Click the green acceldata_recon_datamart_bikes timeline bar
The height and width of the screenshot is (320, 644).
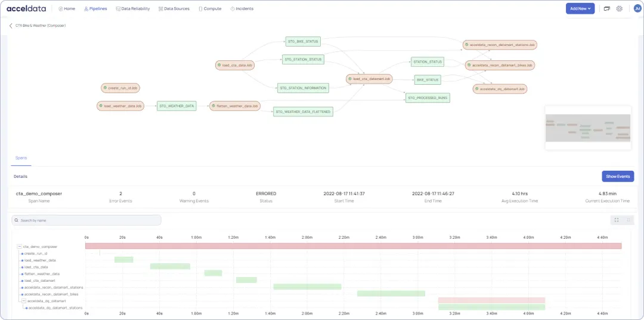pos(391,293)
